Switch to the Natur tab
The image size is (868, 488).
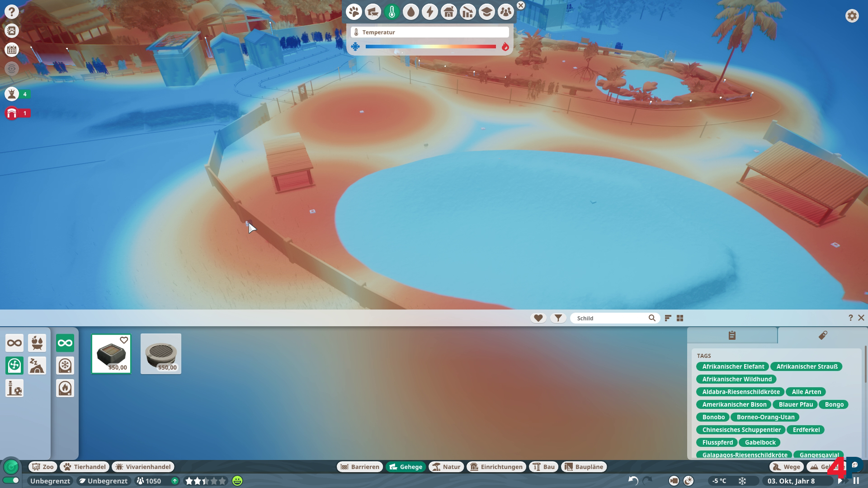pos(446,467)
